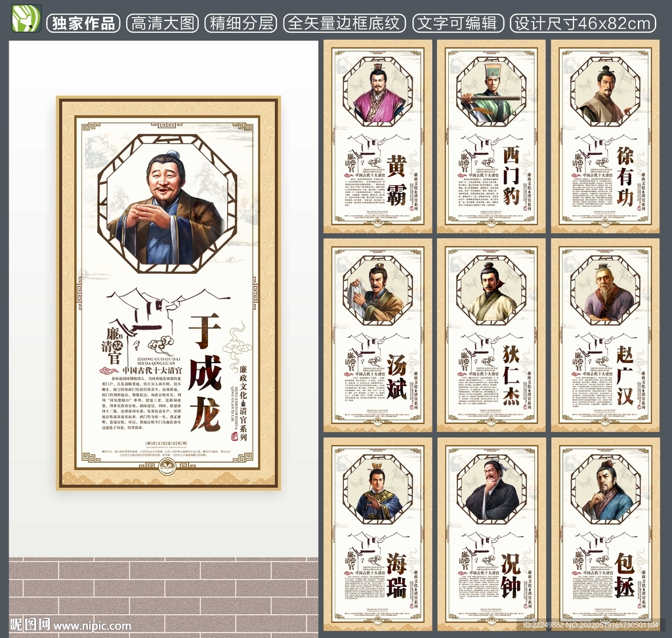Click the 全矢量边框底纹 label
Screen dimensions: 672x638
coord(345,24)
